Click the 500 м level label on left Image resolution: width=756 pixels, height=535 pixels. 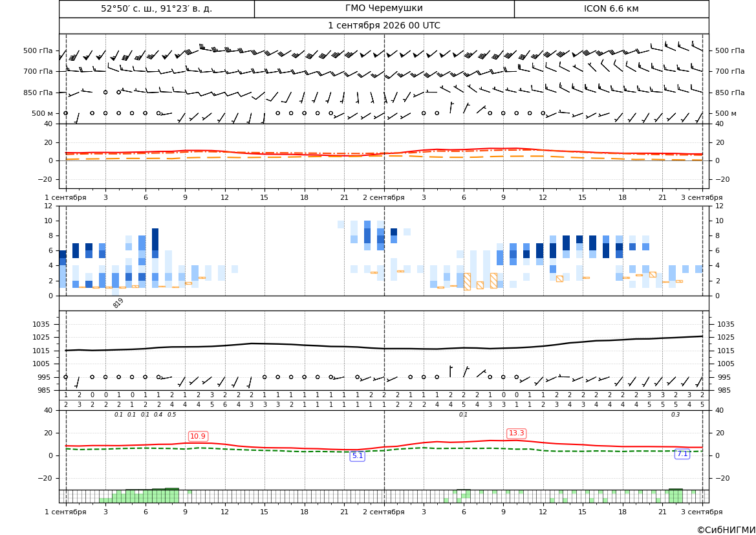[42, 113]
